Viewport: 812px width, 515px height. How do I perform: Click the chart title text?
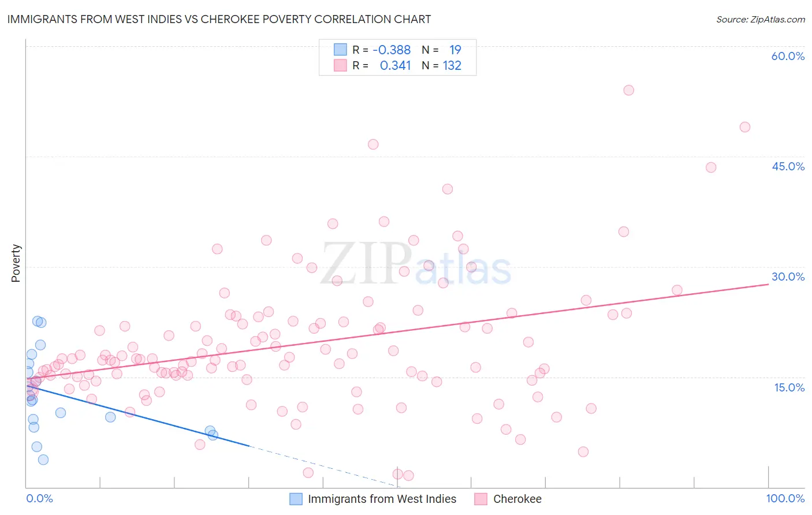(x=219, y=19)
